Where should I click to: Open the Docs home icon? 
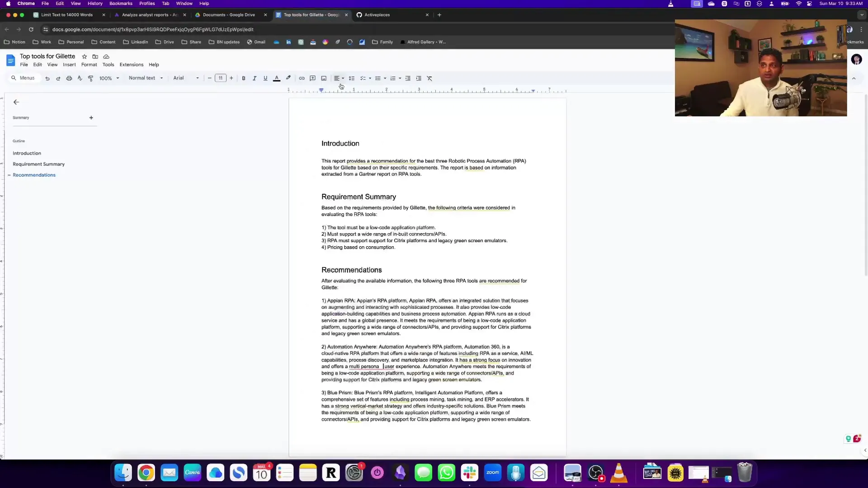tap(10, 60)
